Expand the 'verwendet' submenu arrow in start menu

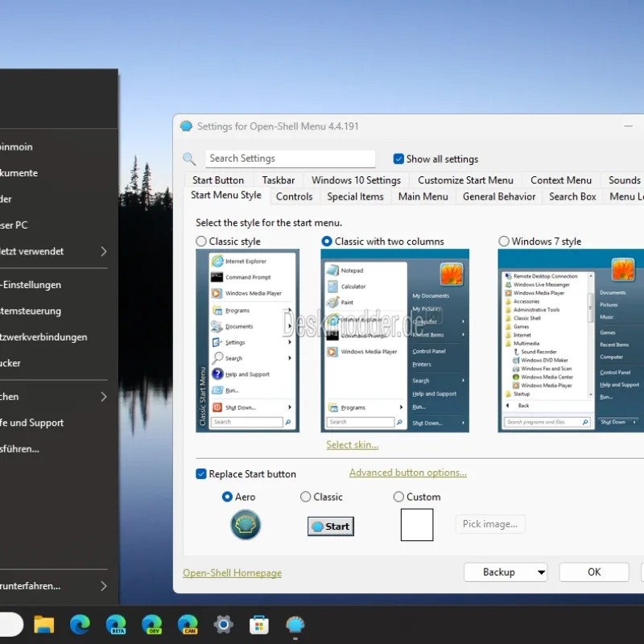click(104, 251)
